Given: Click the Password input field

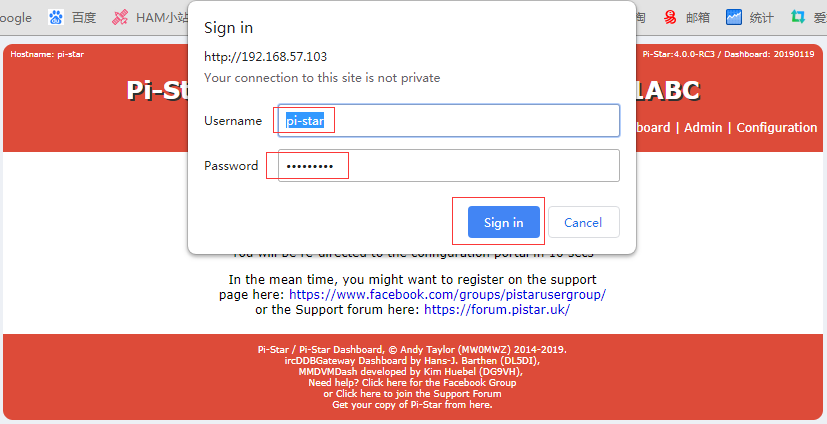Looking at the screenshot, I should pos(447,166).
